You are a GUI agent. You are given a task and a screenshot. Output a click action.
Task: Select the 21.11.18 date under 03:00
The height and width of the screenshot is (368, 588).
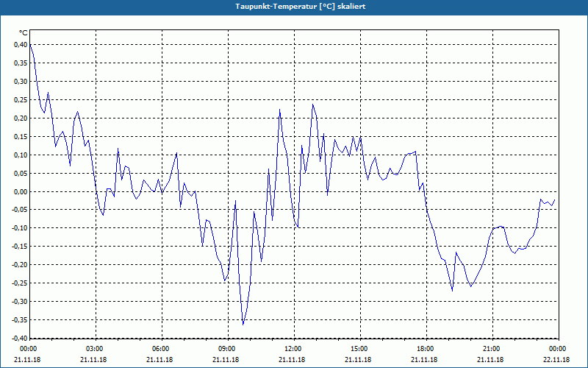pyautogui.click(x=93, y=360)
